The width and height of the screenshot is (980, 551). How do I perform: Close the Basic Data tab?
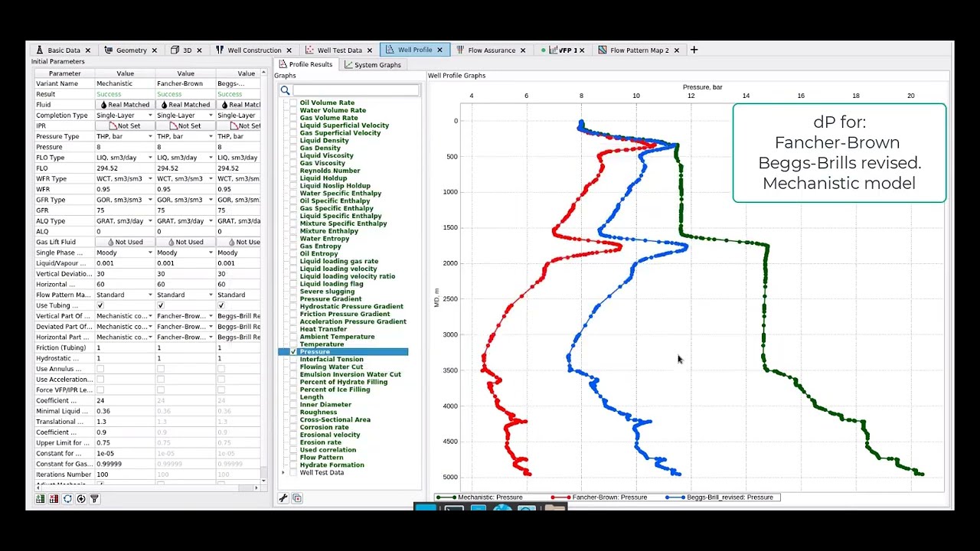[x=87, y=51]
